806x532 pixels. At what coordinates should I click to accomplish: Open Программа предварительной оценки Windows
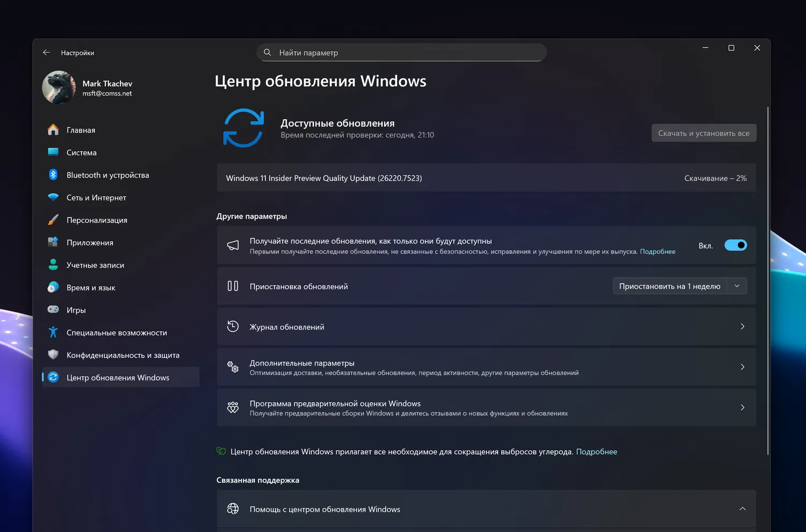click(484, 407)
